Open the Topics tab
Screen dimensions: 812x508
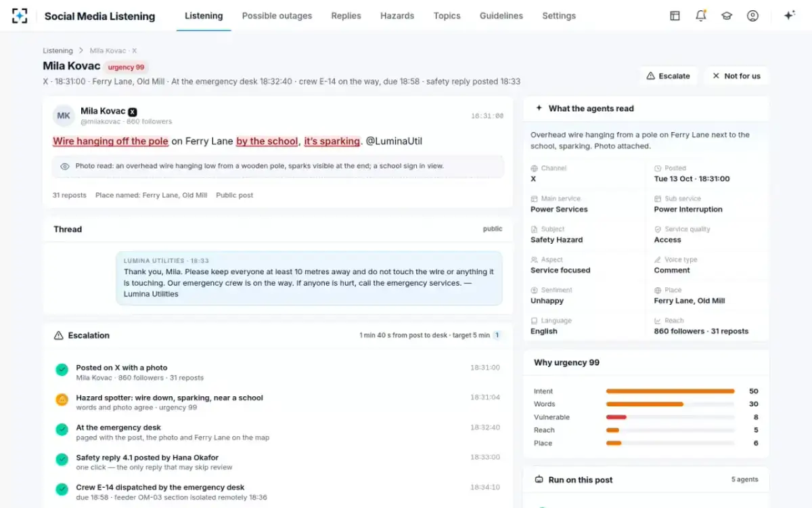pos(447,16)
